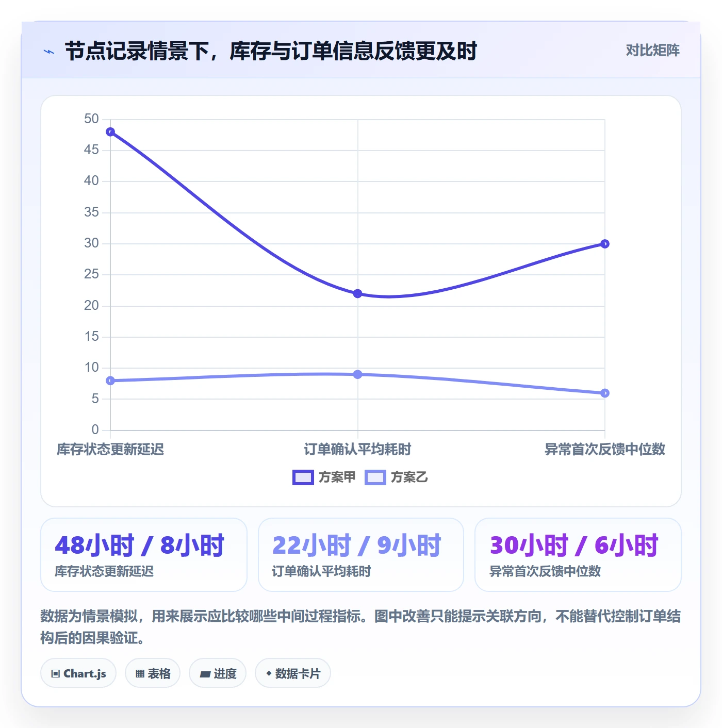This screenshot has width=722, height=728.
Task: Click 库存状态更新延迟 caption under 48小时 card
Action: coord(104,571)
